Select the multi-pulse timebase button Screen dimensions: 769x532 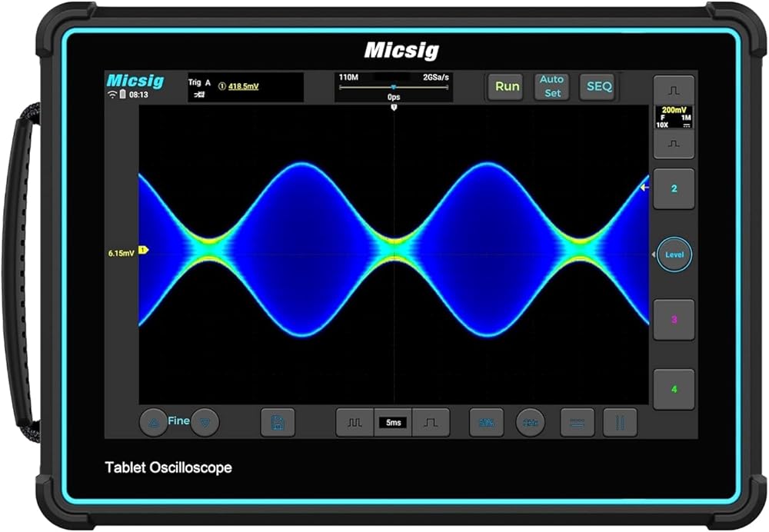(355, 422)
